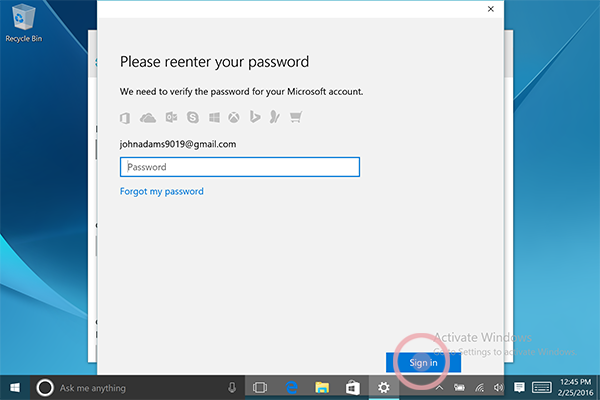Click the Sign in button
The image size is (600, 400).
[423, 362]
